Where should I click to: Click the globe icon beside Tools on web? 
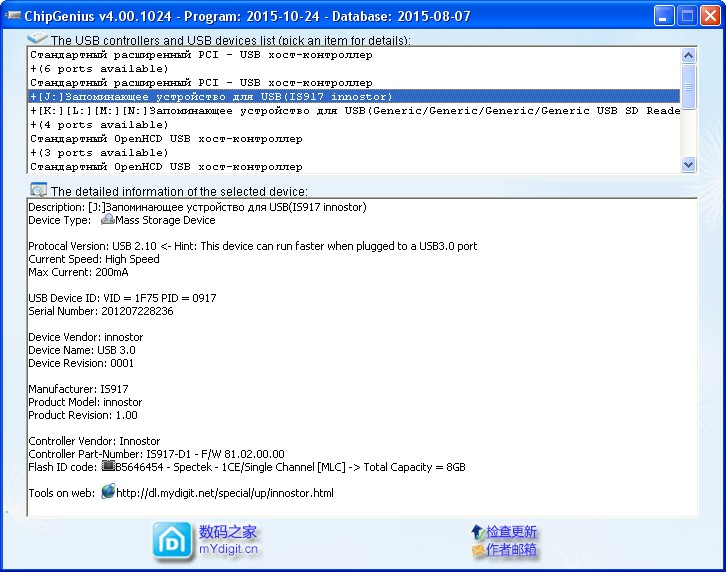click(108, 491)
